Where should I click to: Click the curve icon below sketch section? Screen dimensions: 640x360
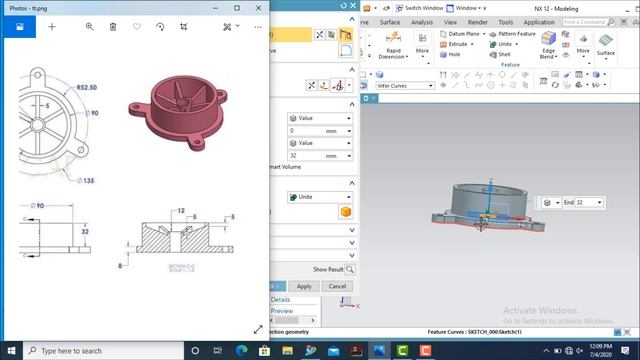tap(346, 51)
